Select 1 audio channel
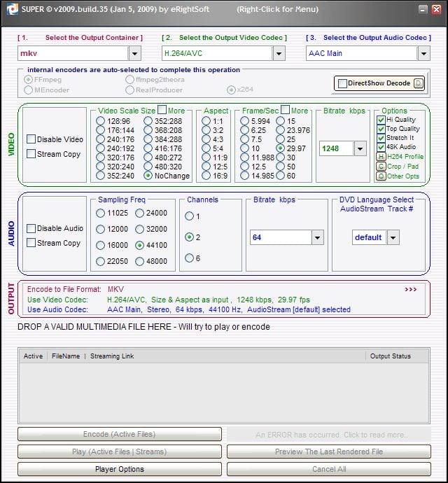This screenshot has height=483, width=448. coord(189,216)
